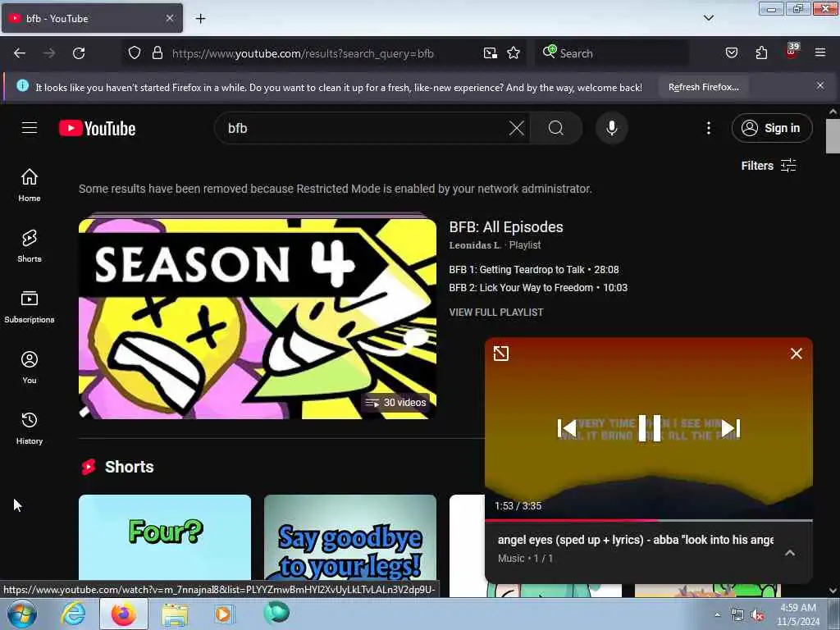Expand the miniplayer queue chevron

coord(790,553)
